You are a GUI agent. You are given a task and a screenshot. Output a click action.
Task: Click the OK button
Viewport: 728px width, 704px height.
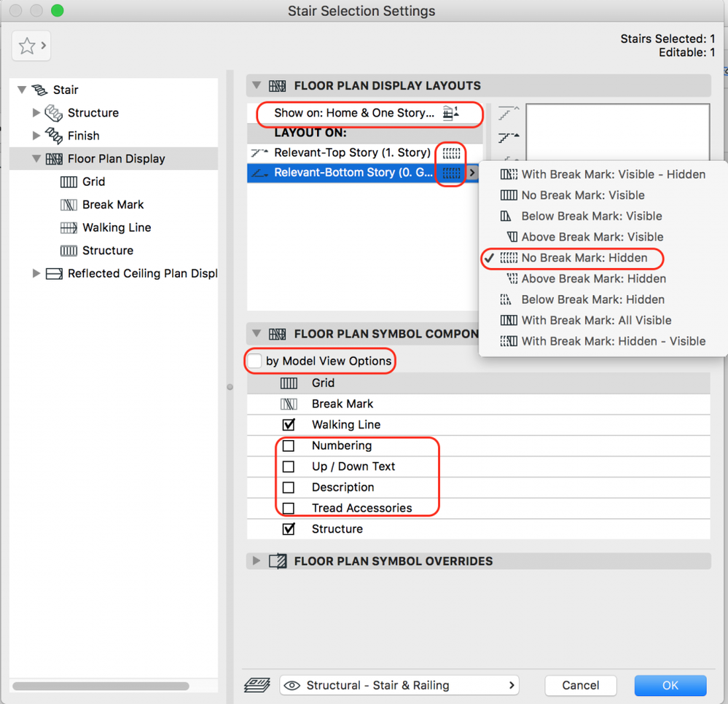pos(670,686)
